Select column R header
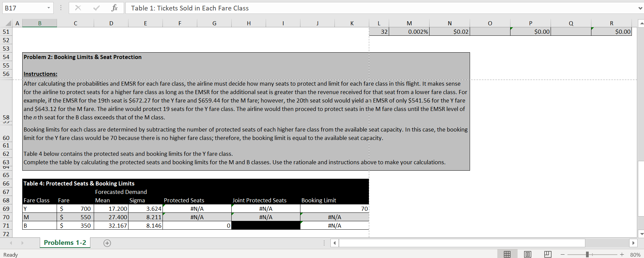Viewport: 644px width, 258px height. coord(612,23)
